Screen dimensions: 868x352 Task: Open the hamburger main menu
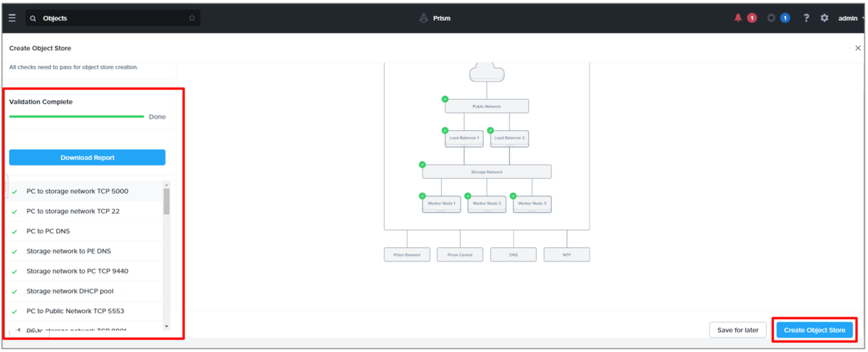[12, 18]
